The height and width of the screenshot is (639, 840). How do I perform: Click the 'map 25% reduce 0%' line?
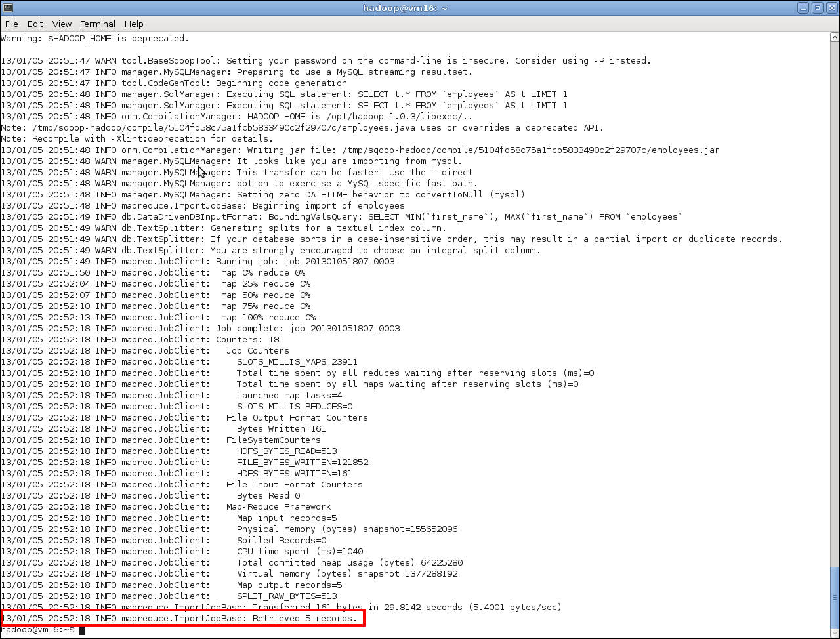coord(156,284)
